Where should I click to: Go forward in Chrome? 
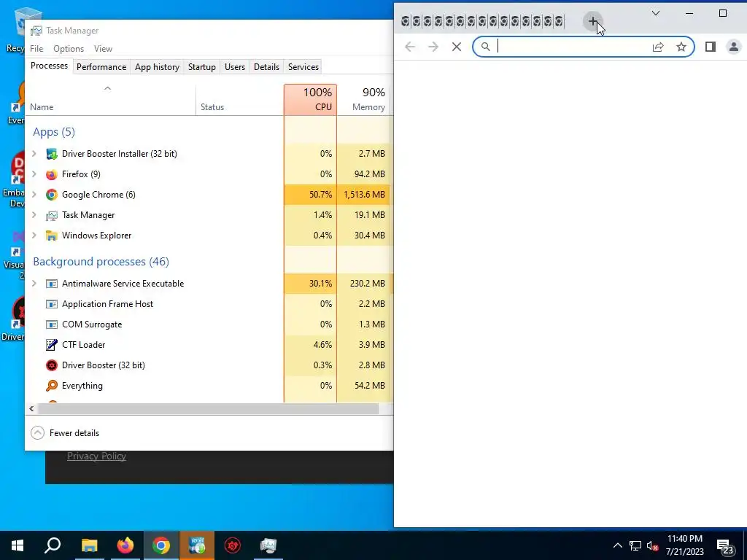(433, 47)
